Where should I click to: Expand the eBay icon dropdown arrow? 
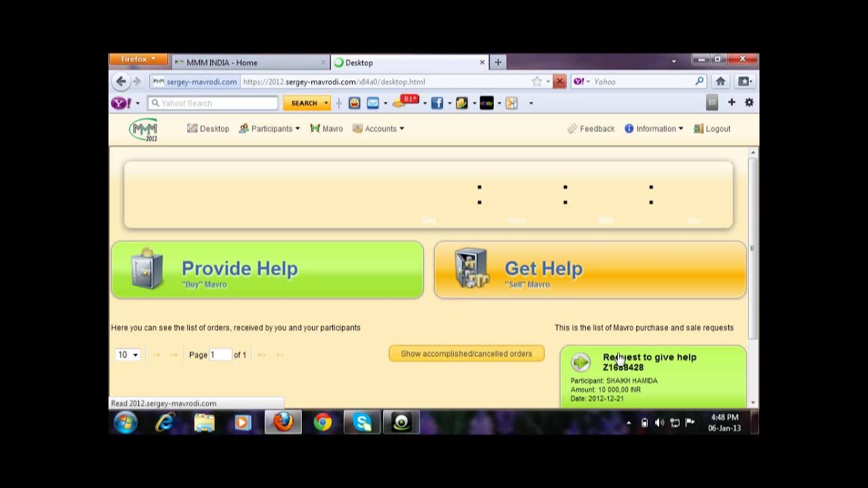(499, 104)
